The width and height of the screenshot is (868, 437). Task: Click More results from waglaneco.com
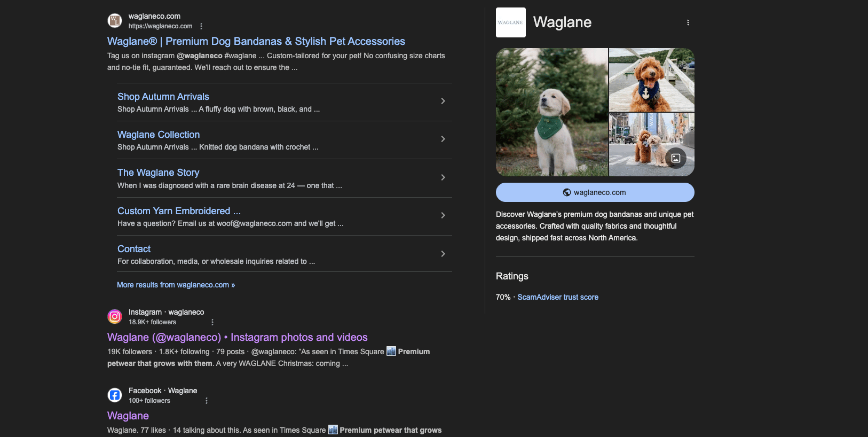tap(176, 285)
